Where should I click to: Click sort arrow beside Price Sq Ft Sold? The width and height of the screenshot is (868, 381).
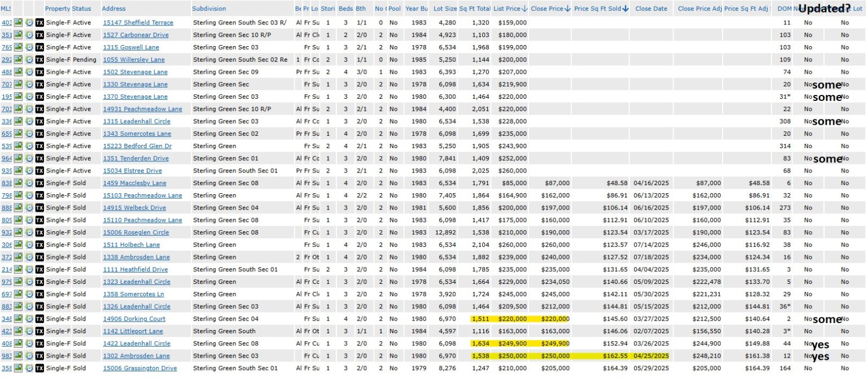(626, 9)
